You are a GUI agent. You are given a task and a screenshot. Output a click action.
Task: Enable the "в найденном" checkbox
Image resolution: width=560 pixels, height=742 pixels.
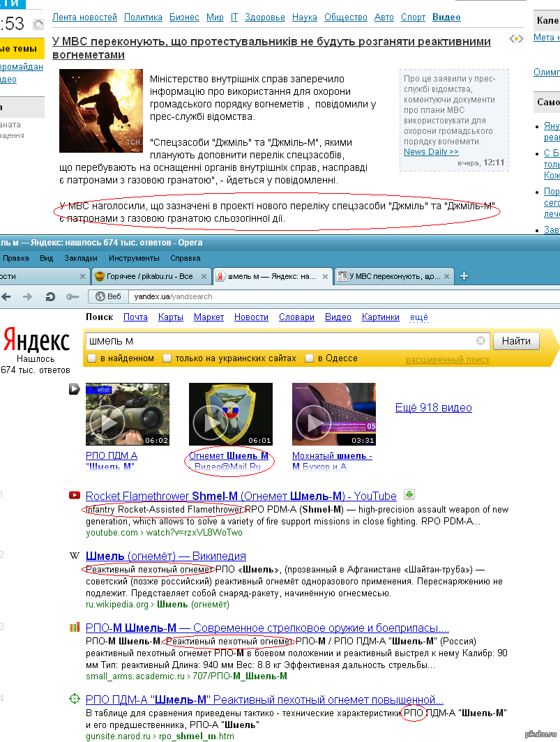click(x=92, y=358)
